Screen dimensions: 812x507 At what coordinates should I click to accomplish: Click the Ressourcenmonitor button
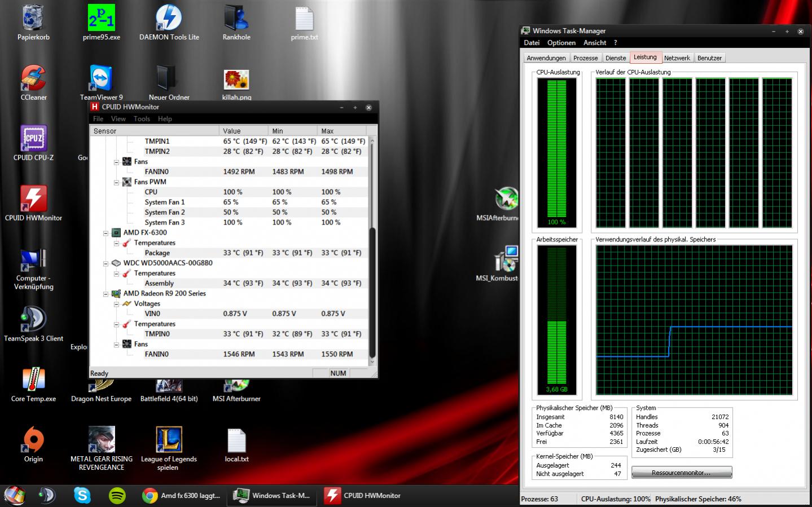682,473
